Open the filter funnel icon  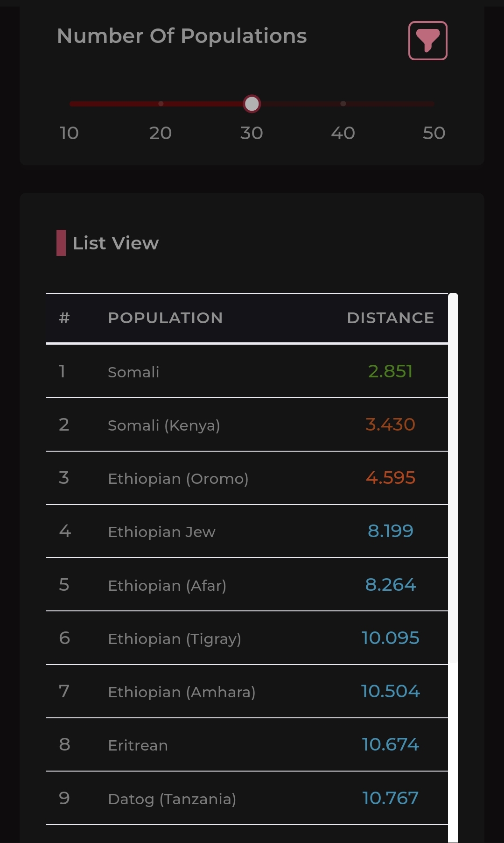427,41
